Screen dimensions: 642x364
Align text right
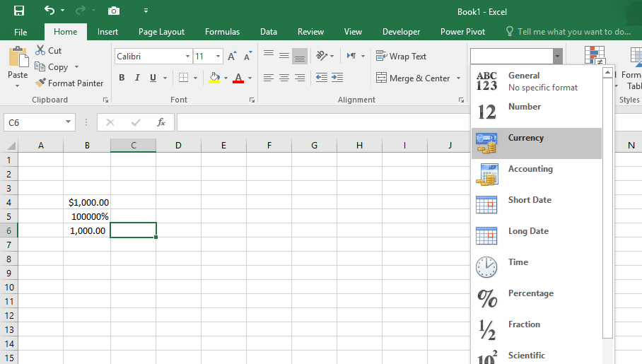click(300, 78)
